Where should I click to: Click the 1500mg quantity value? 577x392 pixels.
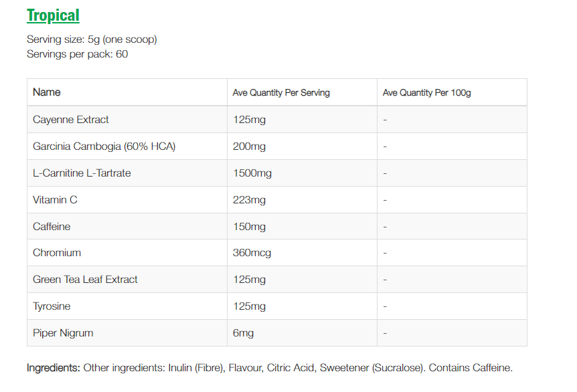click(252, 173)
